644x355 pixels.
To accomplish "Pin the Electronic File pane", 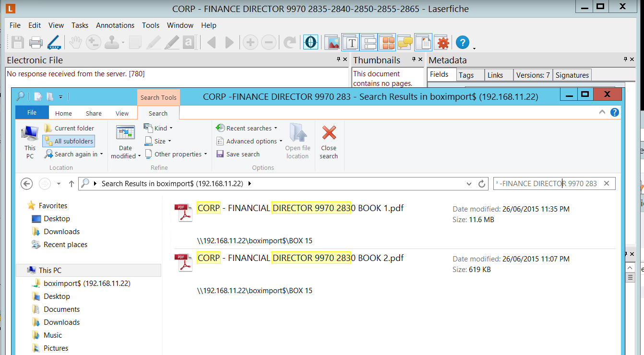I will pyautogui.click(x=338, y=59).
